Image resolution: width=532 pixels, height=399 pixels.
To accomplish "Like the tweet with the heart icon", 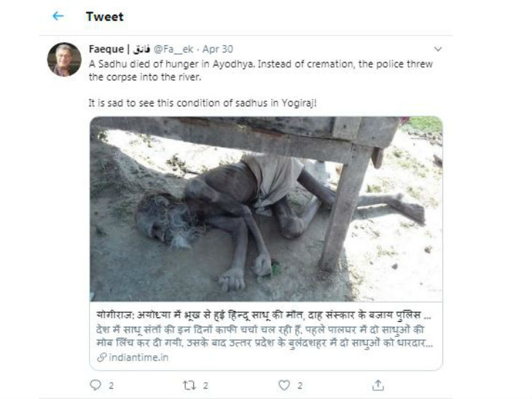I will click(x=284, y=385).
